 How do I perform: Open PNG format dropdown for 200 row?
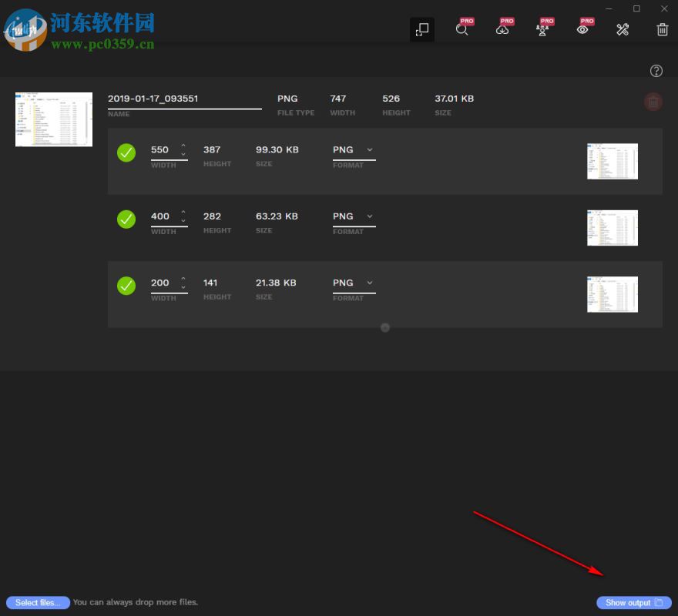[354, 283]
